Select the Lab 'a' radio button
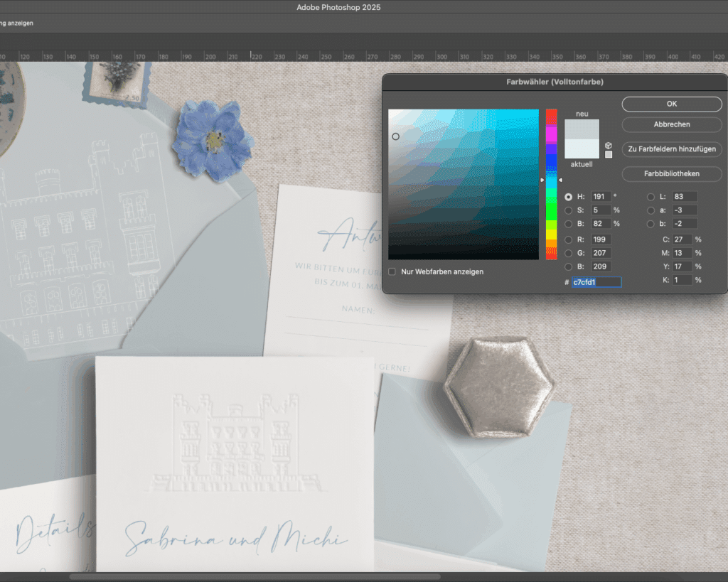728x582 pixels. pos(651,210)
